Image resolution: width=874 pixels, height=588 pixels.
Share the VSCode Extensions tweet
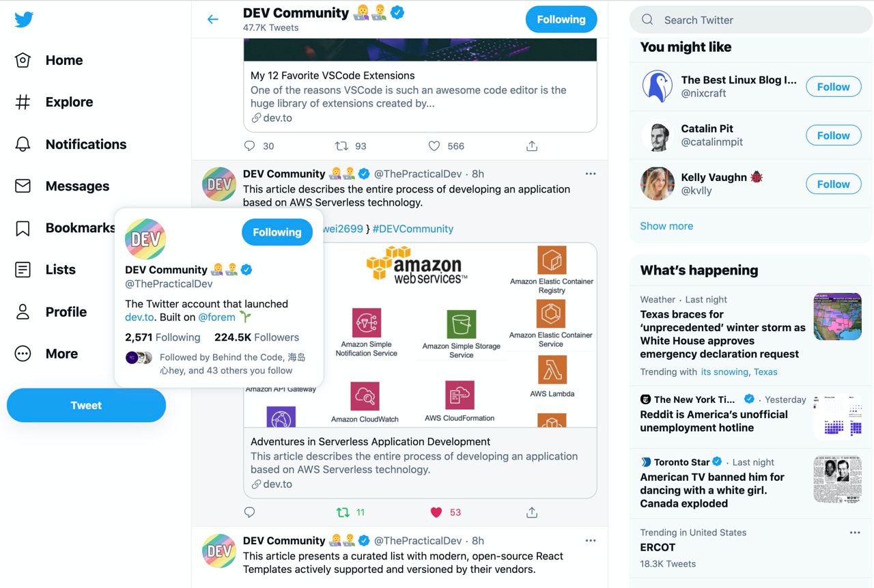(532, 145)
